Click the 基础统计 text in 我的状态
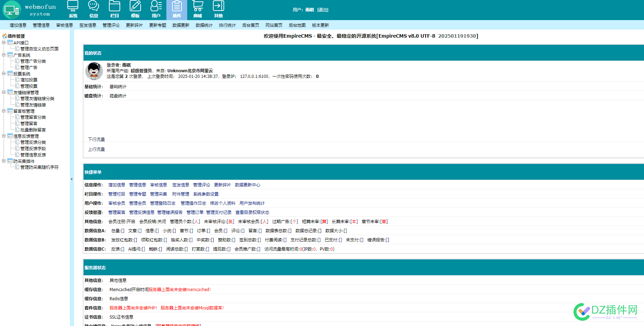 (x=118, y=87)
